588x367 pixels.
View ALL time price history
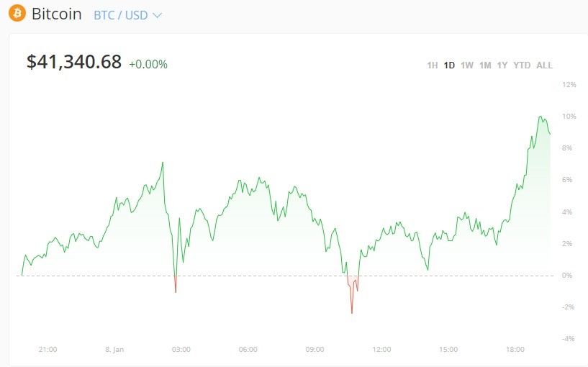pyautogui.click(x=545, y=65)
